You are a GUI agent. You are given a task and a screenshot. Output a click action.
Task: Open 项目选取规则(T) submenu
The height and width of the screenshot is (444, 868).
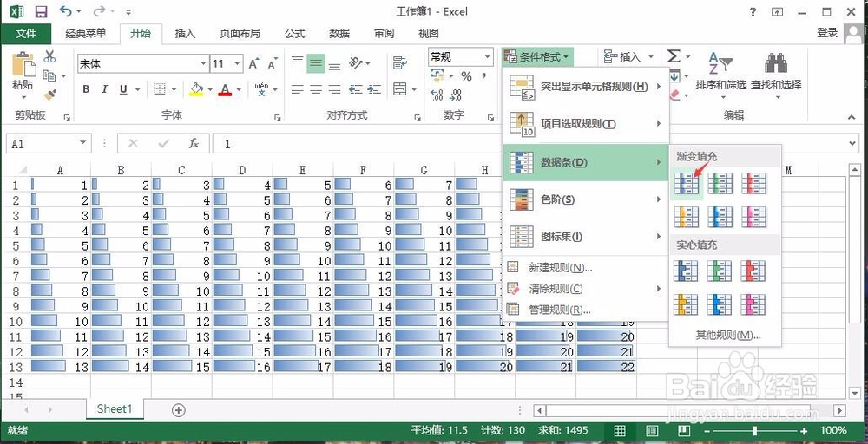585,124
